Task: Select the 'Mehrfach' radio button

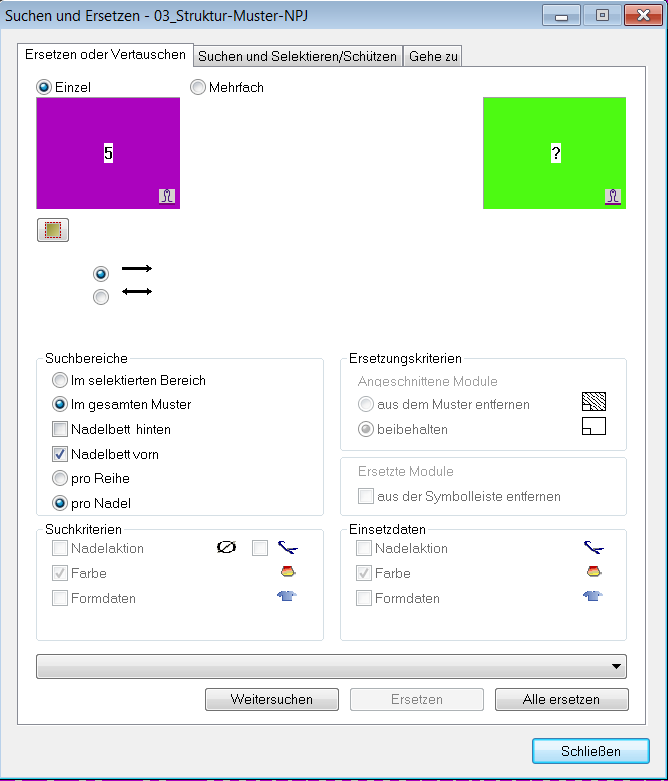Action: tap(198, 87)
